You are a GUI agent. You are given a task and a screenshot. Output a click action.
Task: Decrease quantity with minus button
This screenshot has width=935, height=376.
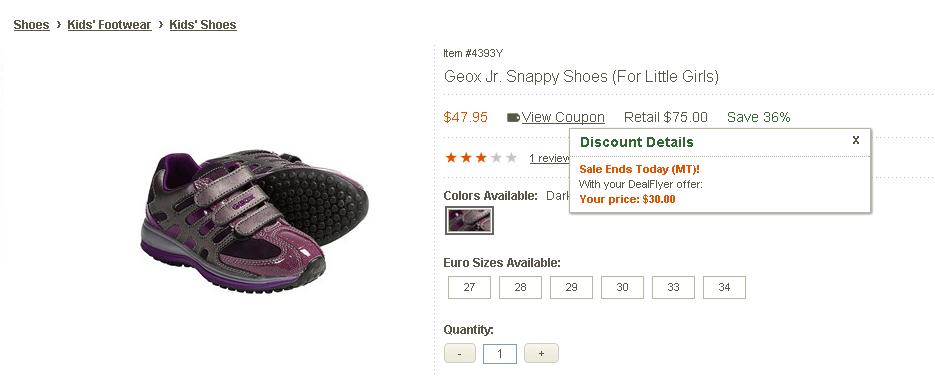(x=460, y=353)
